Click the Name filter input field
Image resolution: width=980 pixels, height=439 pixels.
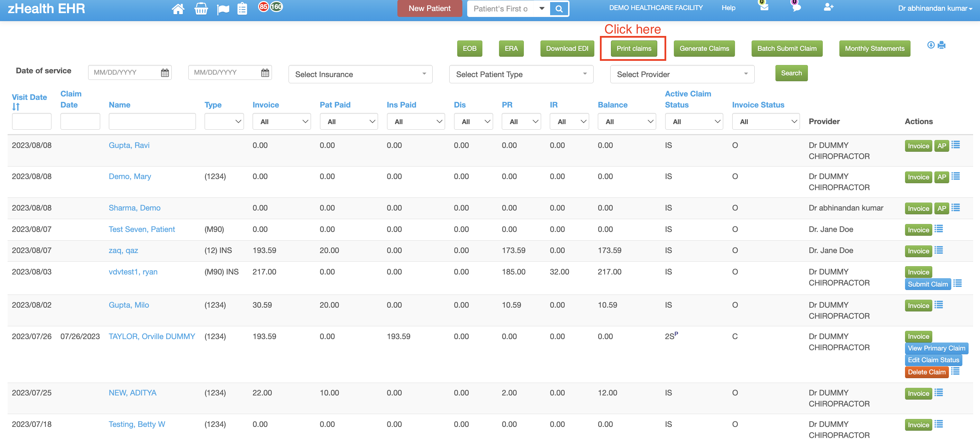click(x=152, y=121)
